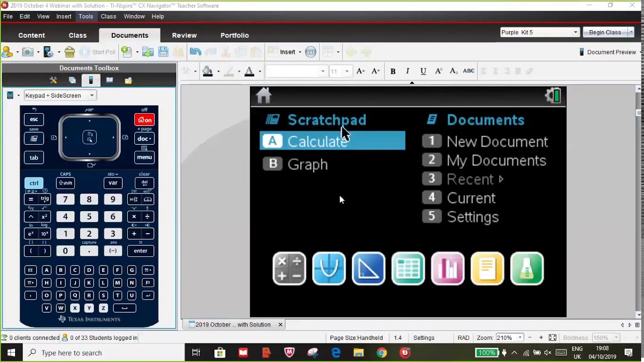Click the Document Preview button
The width and height of the screenshot is (644, 362).
608,52
